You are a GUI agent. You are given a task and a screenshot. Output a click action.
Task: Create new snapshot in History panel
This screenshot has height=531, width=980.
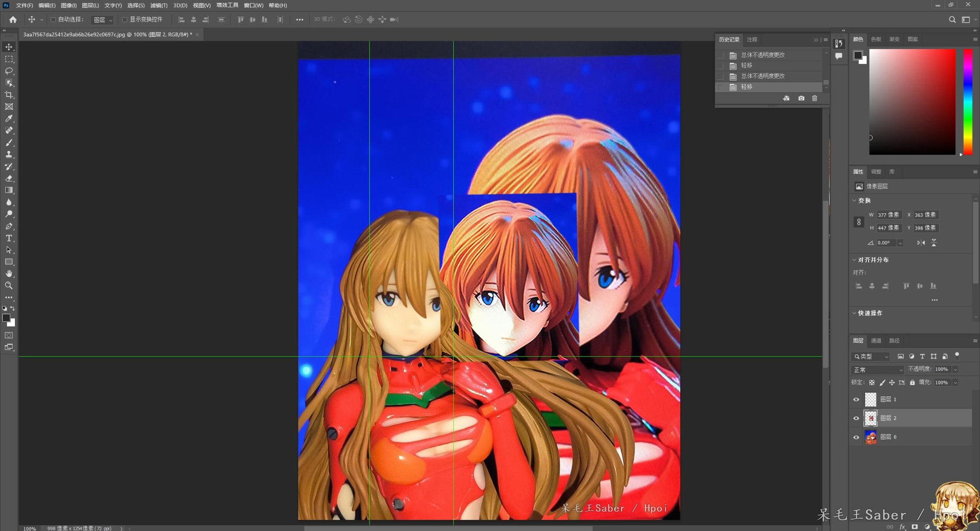(801, 98)
